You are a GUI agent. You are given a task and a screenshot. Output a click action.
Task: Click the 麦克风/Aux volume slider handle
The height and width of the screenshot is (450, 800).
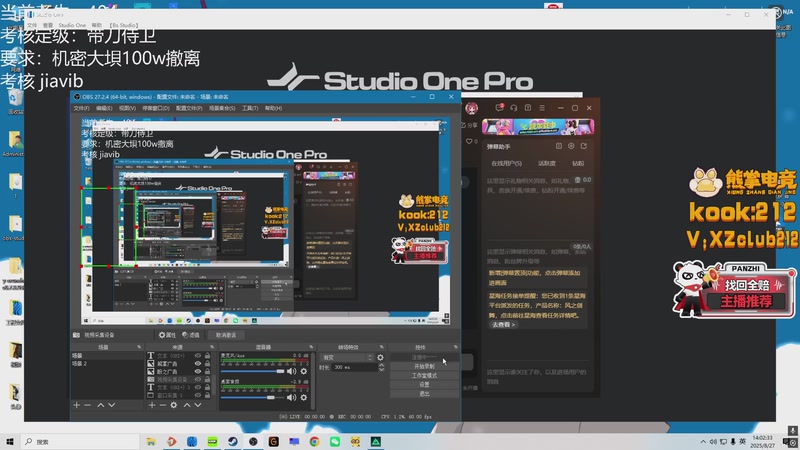[x=280, y=371]
